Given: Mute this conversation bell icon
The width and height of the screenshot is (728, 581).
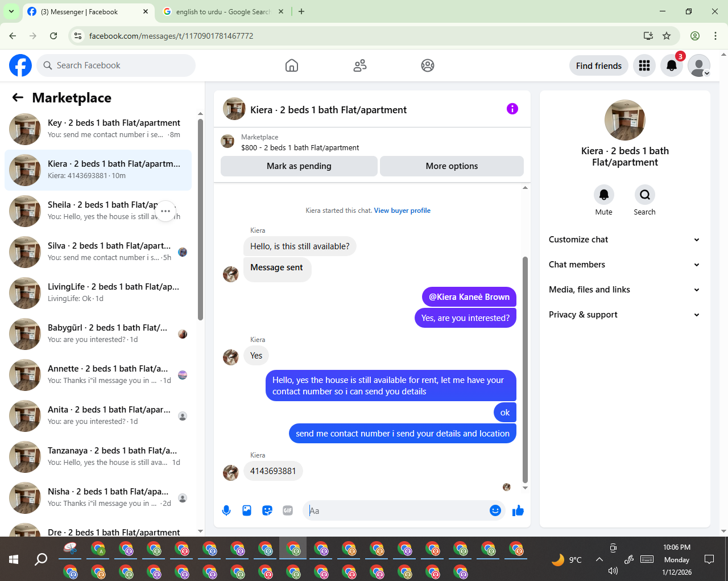Looking at the screenshot, I should 604,195.
